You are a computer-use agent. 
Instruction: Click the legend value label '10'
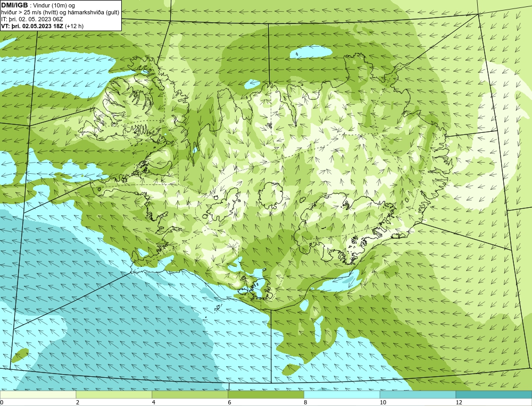[383, 402]
